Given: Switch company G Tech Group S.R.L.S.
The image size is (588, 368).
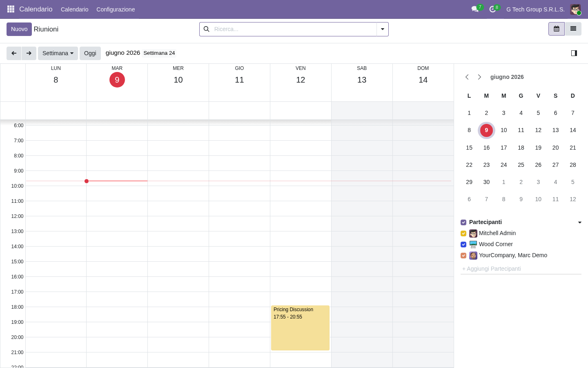Looking at the screenshot, I should coord(535,9).
